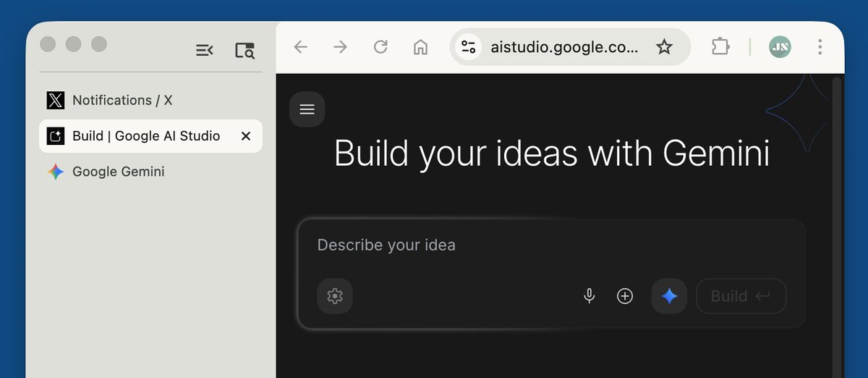
Task: Open the Chrome three-dot menu
Action: [x=820, y=47]
